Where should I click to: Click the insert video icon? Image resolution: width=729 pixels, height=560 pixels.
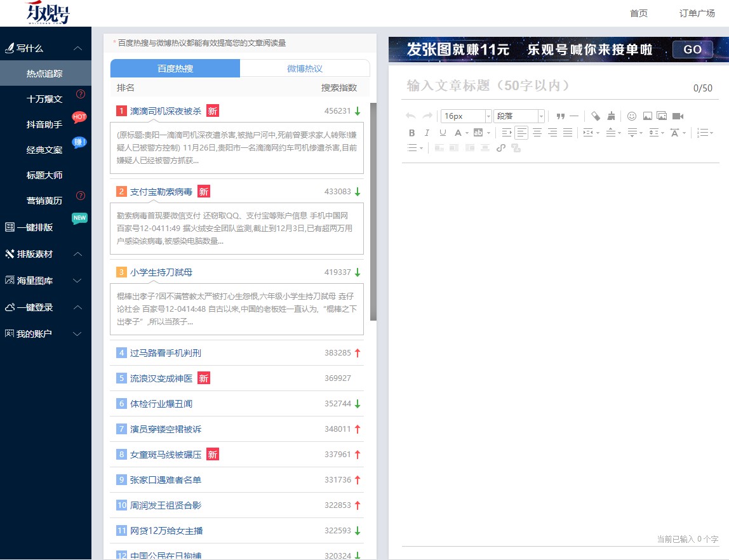(679, 116)
